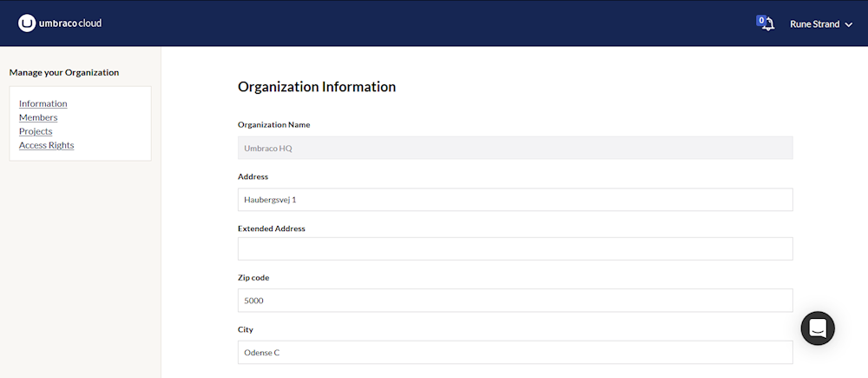This screenshot has width=868, height=378.
Task: Click the Organization Information heading
Action: pos(317,87)
